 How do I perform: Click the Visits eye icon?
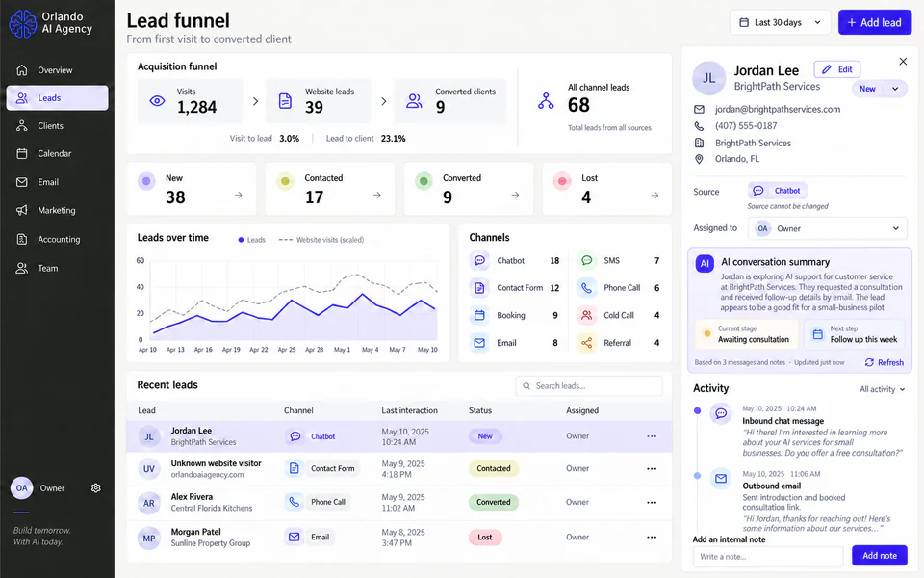pyautogui.click(x=157, y=101)
